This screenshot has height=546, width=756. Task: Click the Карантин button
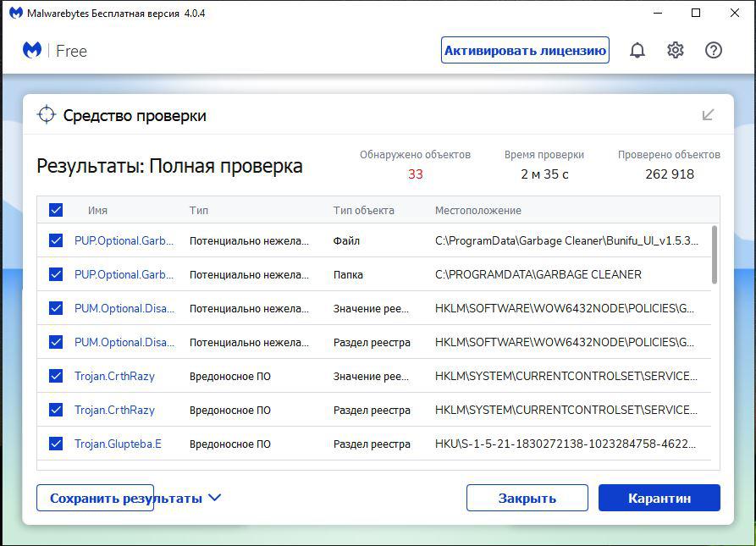pos(659,498)
